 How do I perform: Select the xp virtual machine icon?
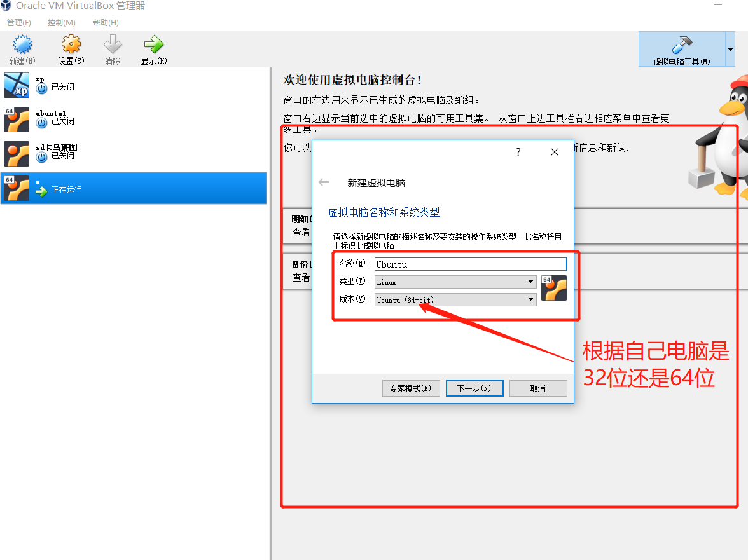point(17,85)
